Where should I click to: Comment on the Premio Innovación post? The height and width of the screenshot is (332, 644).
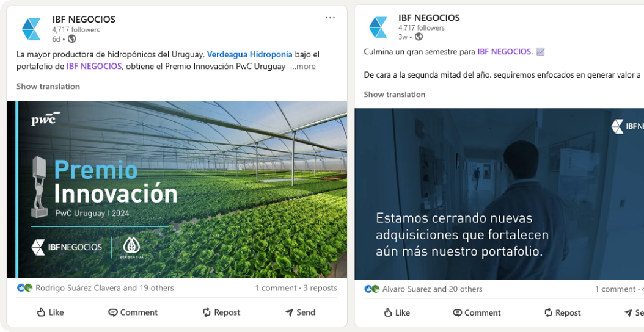point(133,312)
